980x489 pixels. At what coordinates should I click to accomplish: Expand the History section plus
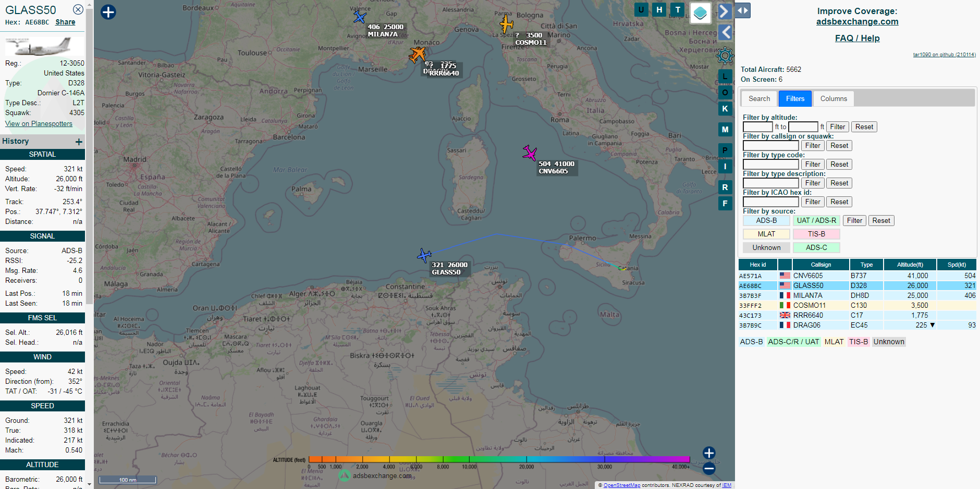tap(79, 142)
